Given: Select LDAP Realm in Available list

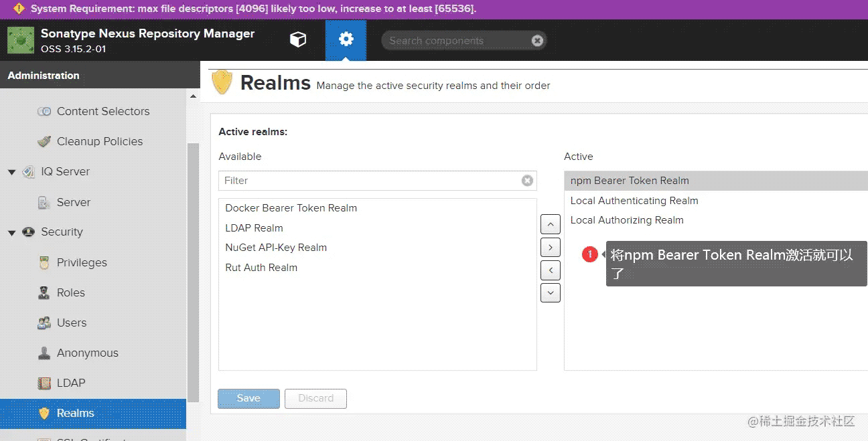Looking at the screenshot, I should coord(378,228).
